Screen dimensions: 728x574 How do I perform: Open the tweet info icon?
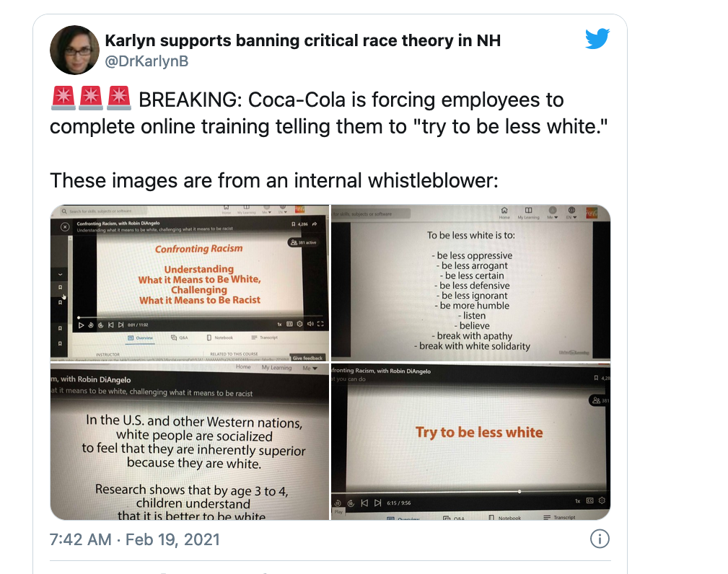click(x=600, y=539)
